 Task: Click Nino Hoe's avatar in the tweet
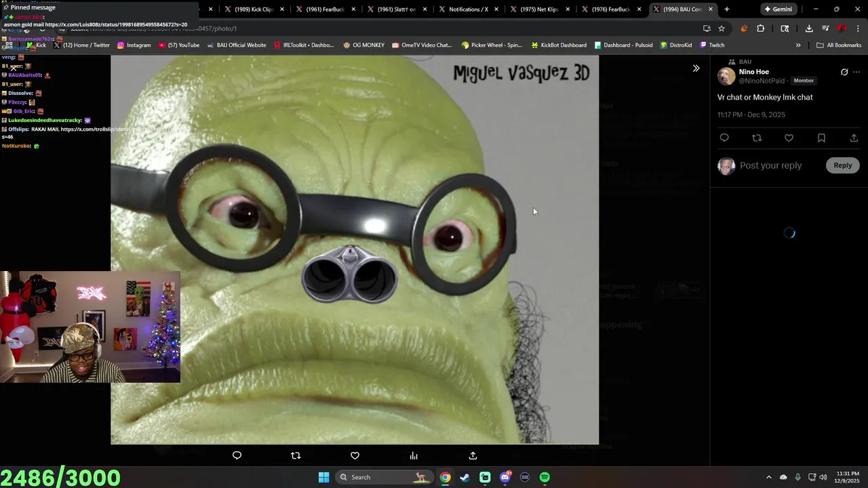pyautogui.click(x=726, y=76)
